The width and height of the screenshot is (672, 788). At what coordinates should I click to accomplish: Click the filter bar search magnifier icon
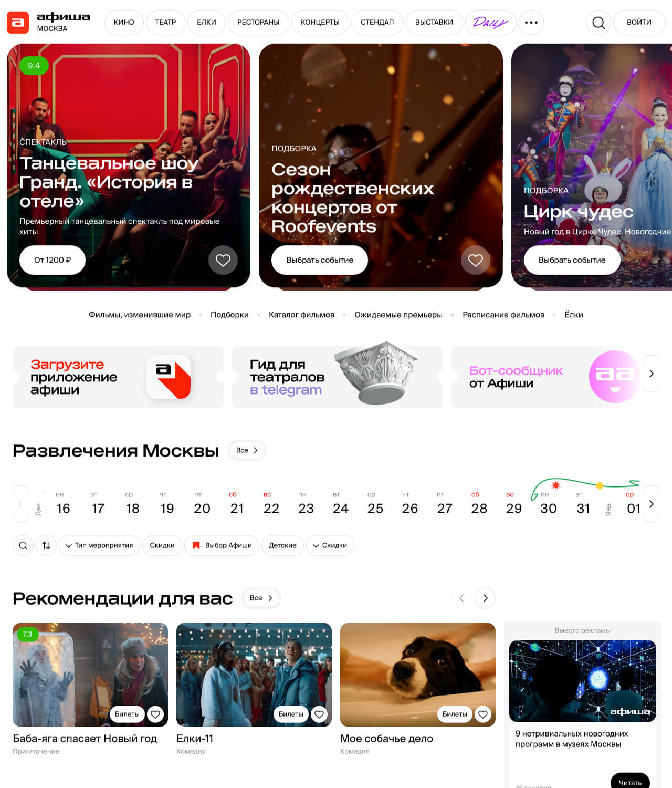(x=23, y=545)
